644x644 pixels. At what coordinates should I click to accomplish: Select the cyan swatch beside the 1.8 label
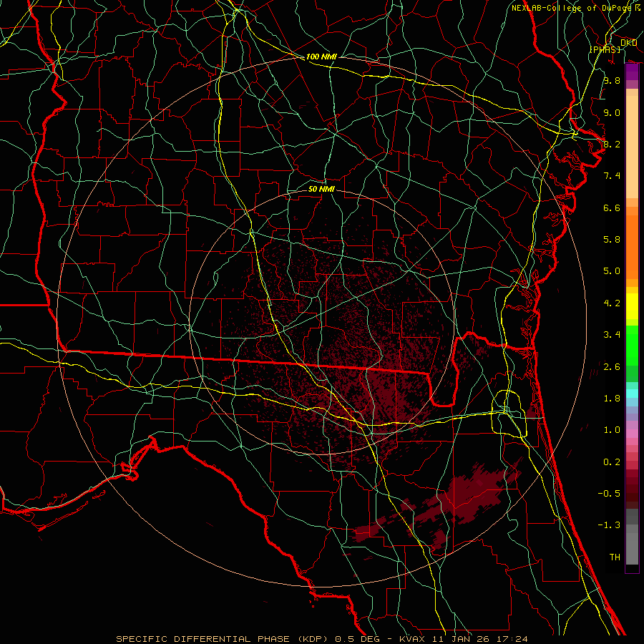click(632, 392)
